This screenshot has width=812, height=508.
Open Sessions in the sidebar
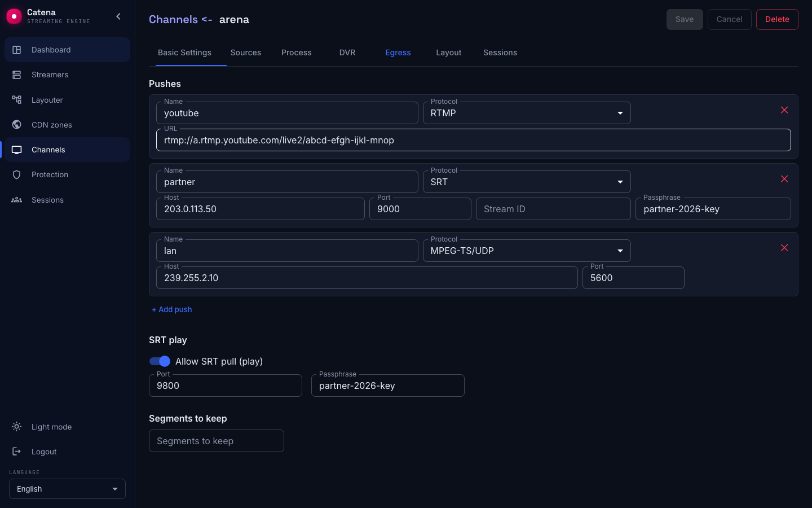tap(67, 200)
